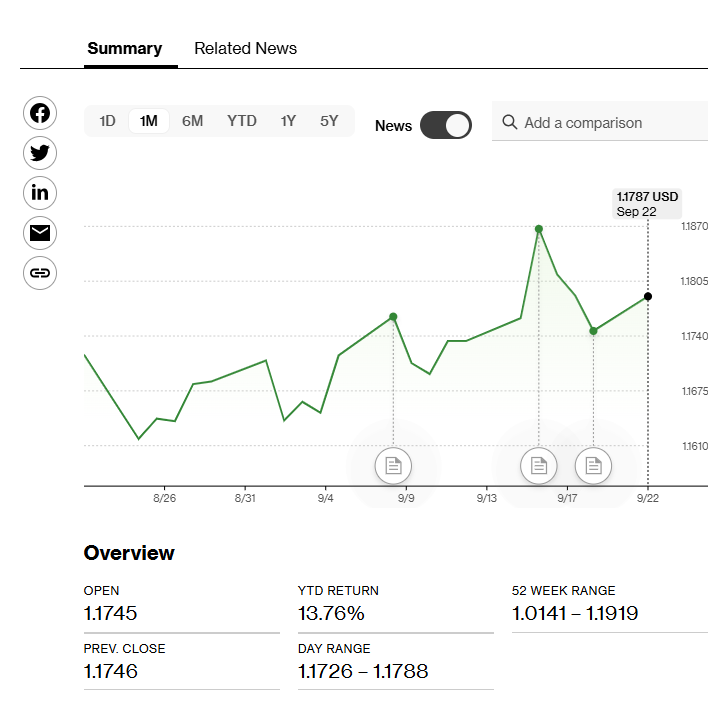725x701 pixels.
Task: Click the magnifier icon in comparison search
Action: pyautogui.click(x=510, y=122)
